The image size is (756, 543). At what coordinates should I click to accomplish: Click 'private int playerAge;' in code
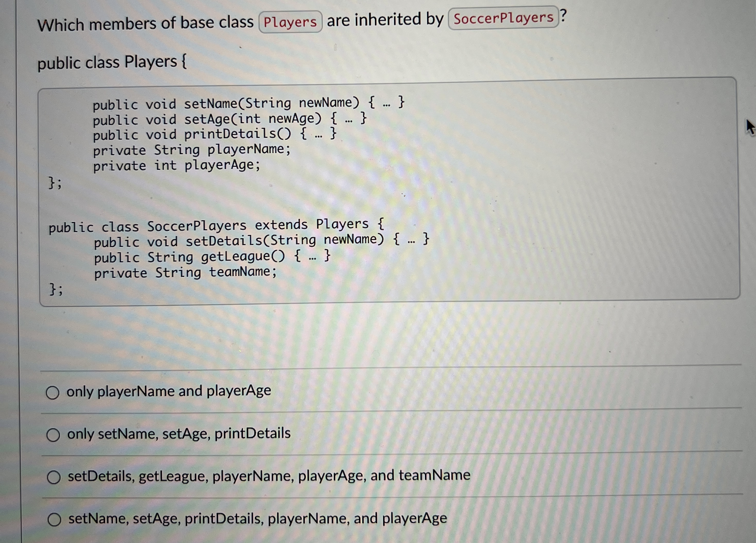point(176,165)
